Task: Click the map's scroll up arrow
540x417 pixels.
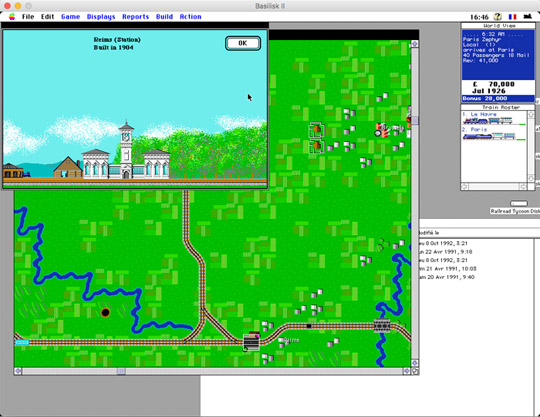Action: tap(415, 44)
